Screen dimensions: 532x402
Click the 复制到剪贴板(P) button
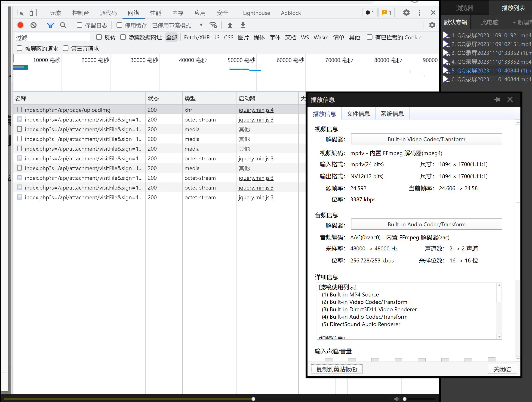click(x=336, y=369)
